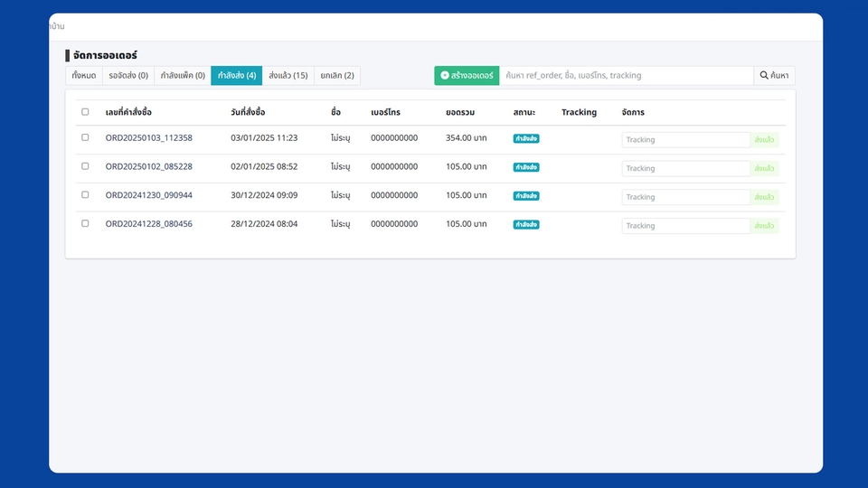Mark order ORD20241228_080456 as ส่งแล้ว
This screenshot has height=488, width=868.
tap(765, 226)
